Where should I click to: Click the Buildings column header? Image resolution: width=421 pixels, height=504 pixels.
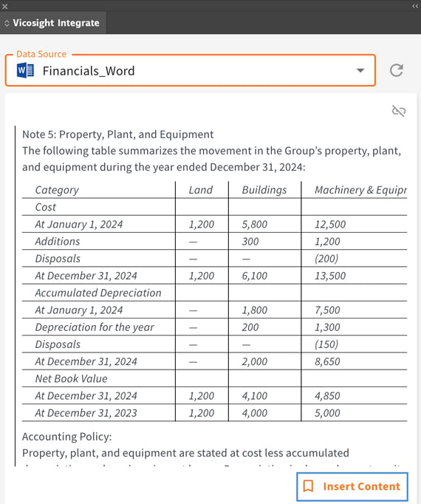tap(264, 190)
